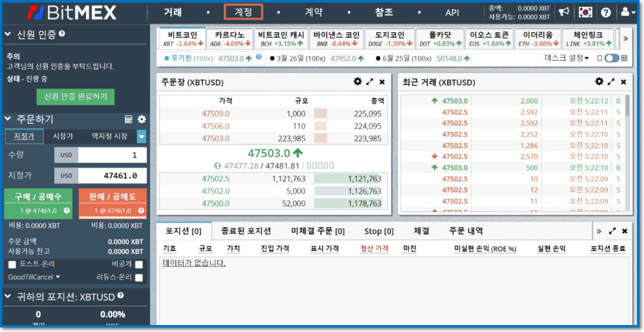This screenshot has height=332, width=644.
Task: Click the 지정가 price input field
Action: 112,175
